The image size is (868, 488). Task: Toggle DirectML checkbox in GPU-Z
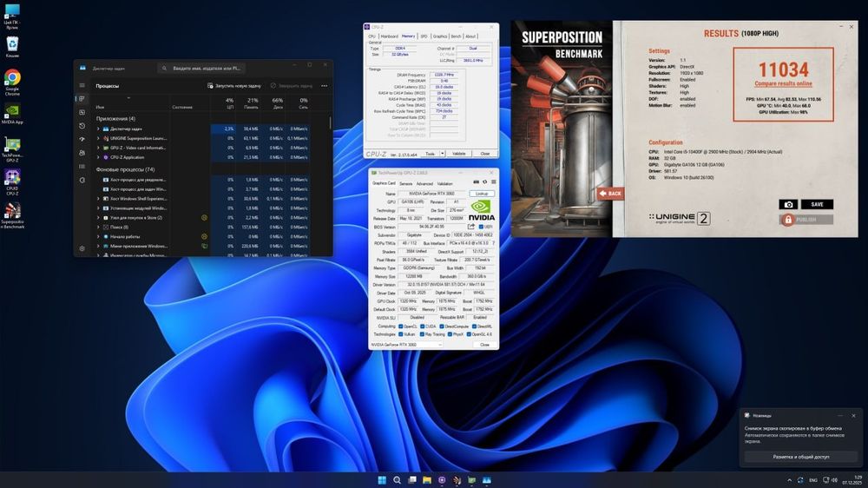coord(475,326)
